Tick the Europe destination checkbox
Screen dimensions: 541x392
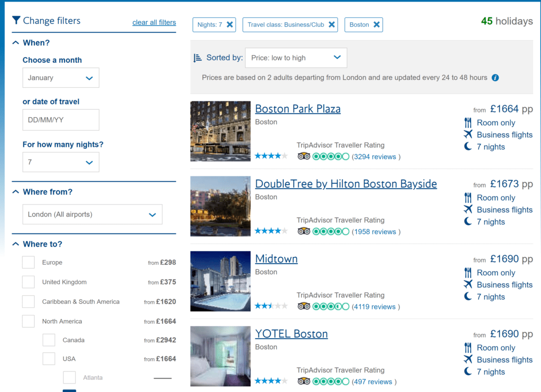click(x=29, y=262)
